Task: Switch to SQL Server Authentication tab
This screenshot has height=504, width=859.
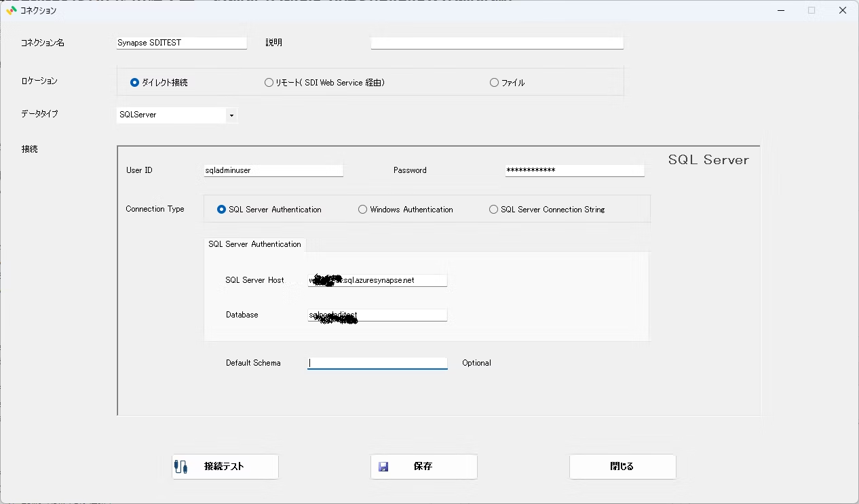Action: pos(254,244)
